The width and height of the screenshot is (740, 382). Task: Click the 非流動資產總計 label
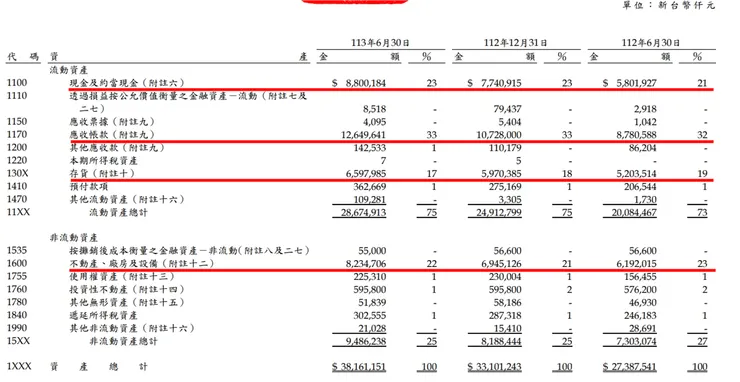(x=124, y=341)
